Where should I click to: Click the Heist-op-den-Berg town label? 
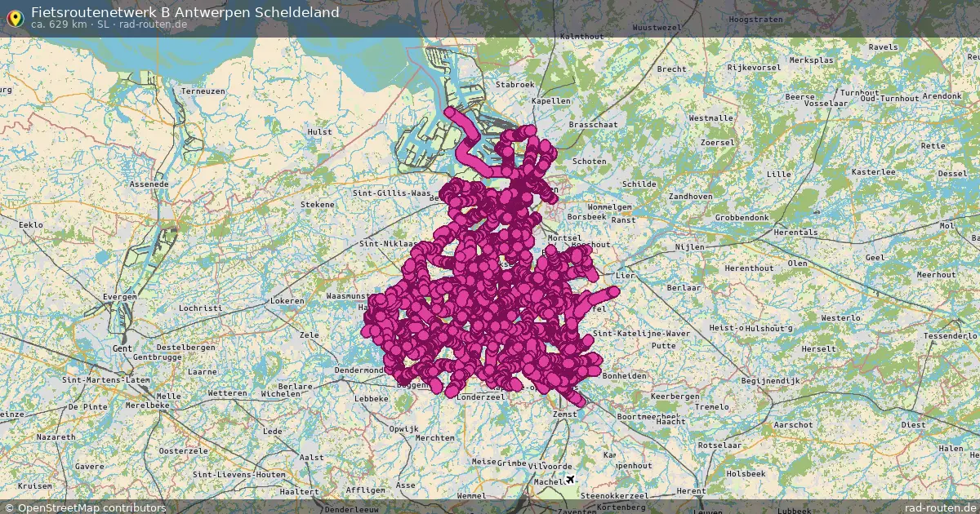[751, 327]
